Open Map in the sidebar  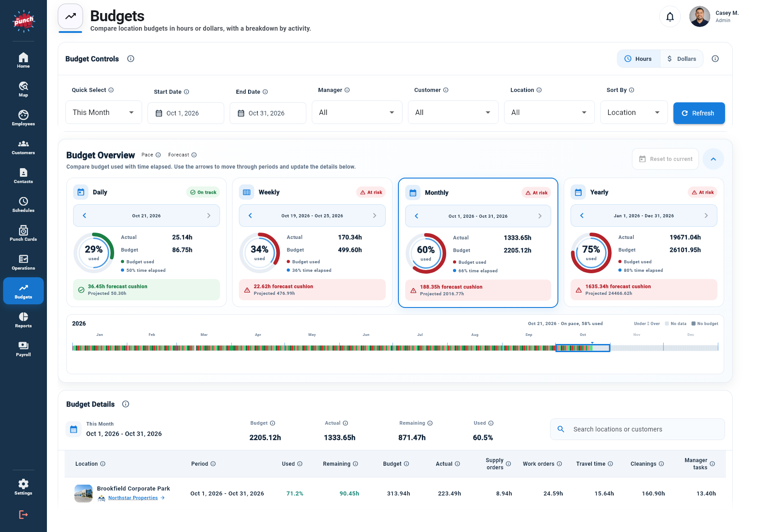(23, 89)
